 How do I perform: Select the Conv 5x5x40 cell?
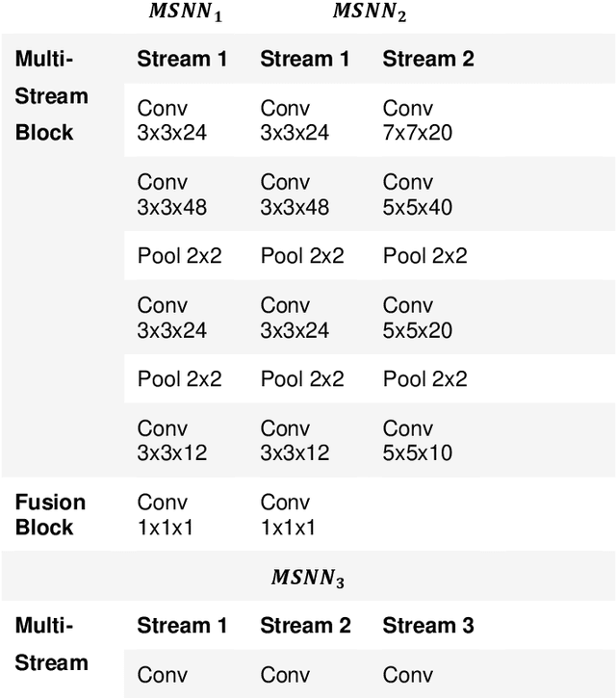pos(418,194)
